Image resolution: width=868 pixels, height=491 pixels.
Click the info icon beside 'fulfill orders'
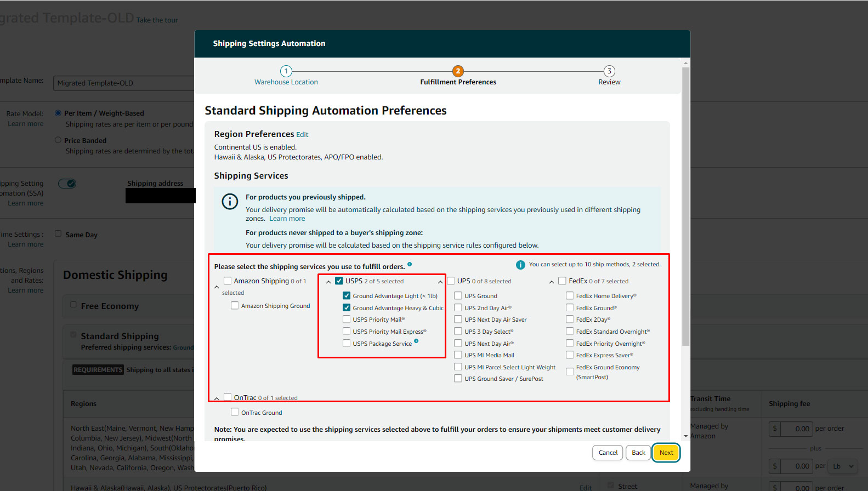(x=410, y=264)
